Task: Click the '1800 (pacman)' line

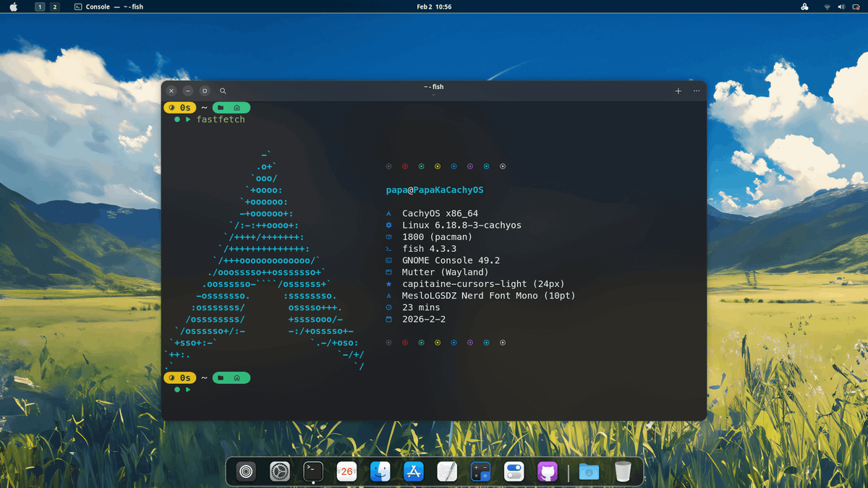Action: pyautogui.click(x=438, y=236)
